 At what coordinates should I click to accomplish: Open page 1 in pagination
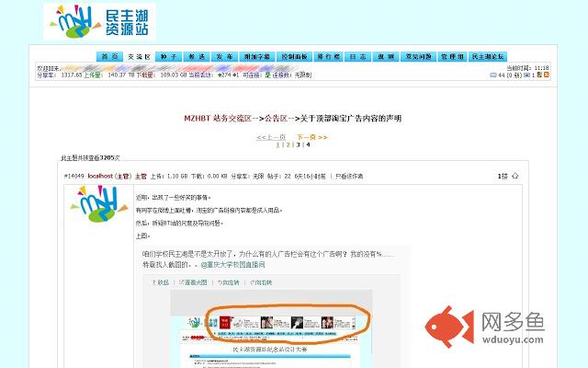point(277,144)
